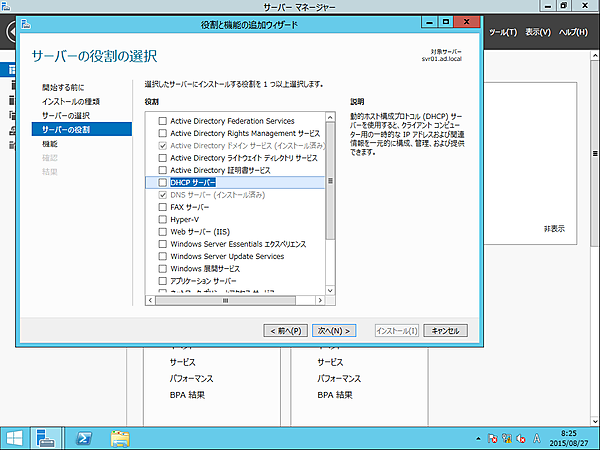The image size is (600, 450).
Task: Select the DHCP サーバー role label
Action: [x=193, y=183]
